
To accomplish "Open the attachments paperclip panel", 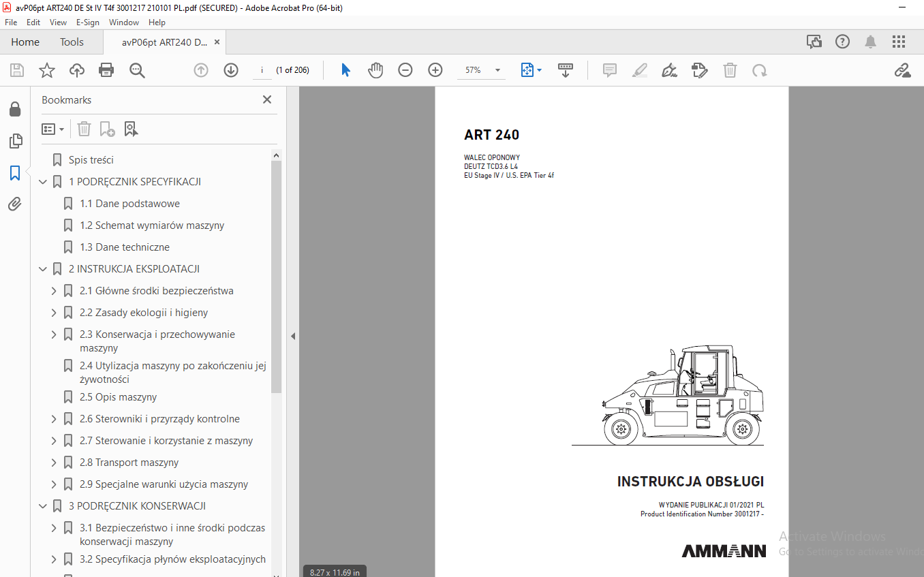I will point(15,204).
